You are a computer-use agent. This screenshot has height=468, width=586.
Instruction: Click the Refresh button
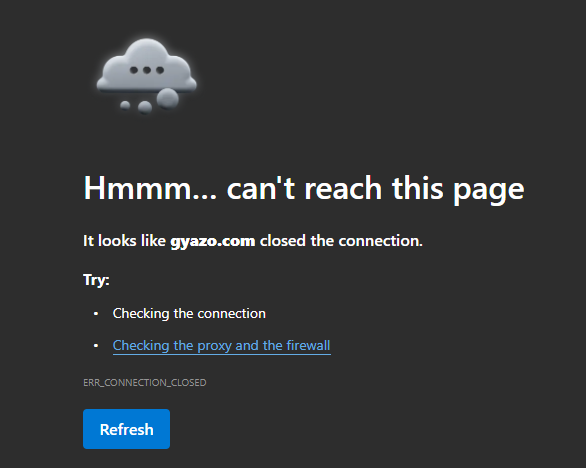pyautogui.click(x=126, y=429)
